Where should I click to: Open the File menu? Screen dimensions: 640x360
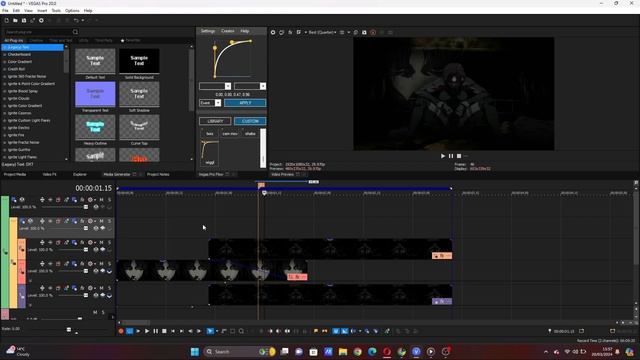5,11
